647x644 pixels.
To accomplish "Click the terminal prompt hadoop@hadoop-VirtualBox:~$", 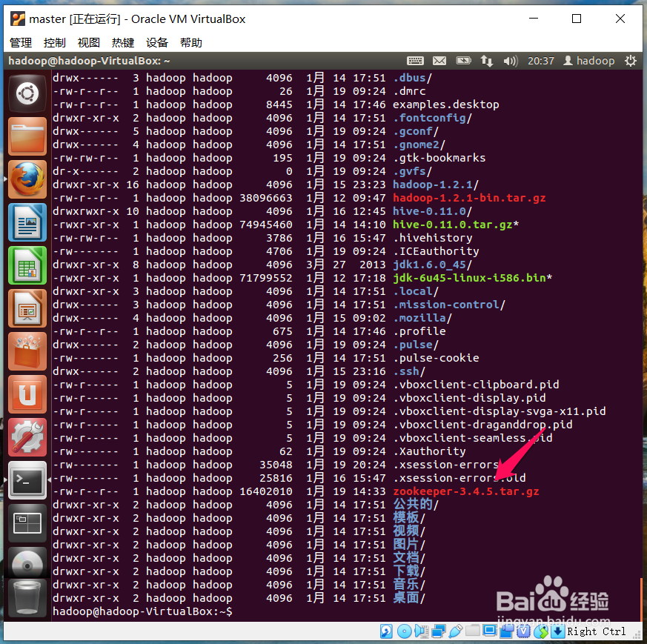I will click(x=142, y=611).
